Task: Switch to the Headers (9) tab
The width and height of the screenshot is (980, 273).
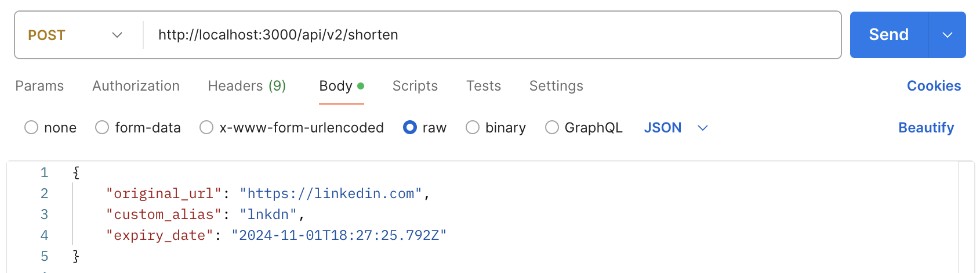Action: coord(247,86)
